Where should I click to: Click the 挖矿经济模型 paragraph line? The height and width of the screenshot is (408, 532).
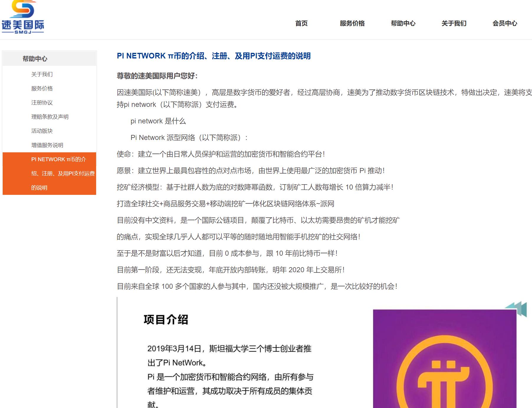(255, 187)
